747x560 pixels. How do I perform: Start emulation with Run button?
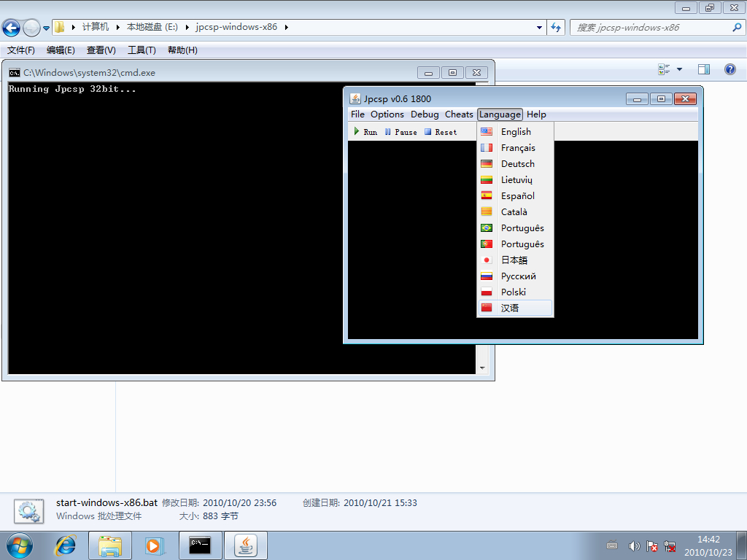(365, 132)
